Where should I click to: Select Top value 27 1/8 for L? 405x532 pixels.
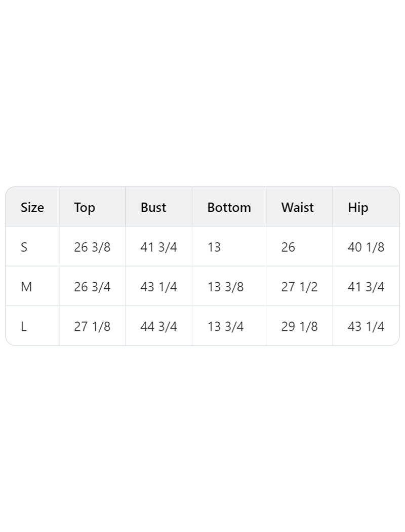pyautogui.click(x=92, y=326)
